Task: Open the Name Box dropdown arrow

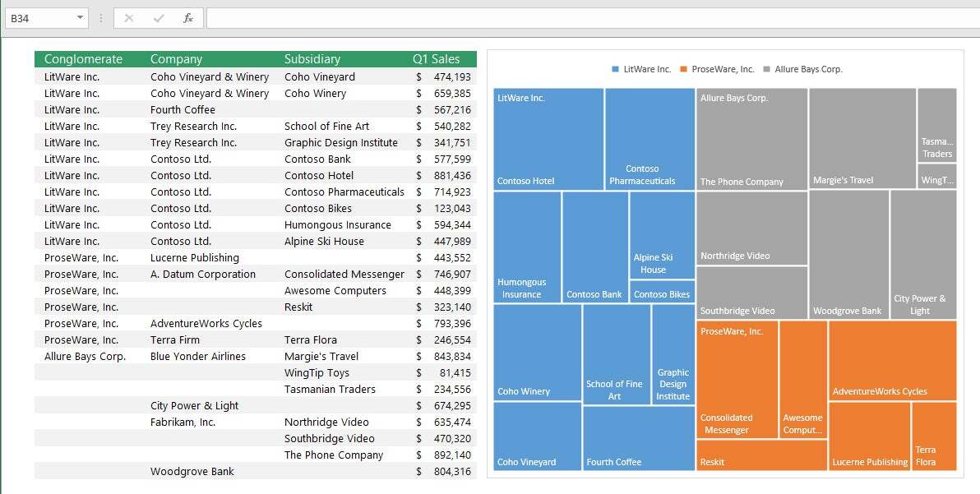Action: click(x=80, y=18)
